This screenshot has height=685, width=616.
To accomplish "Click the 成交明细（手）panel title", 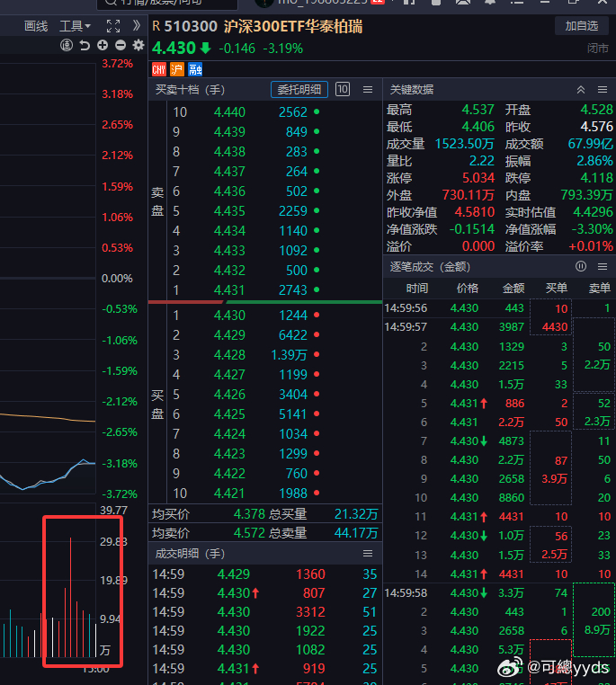I will pyautogui.click(x=190, y=554).
